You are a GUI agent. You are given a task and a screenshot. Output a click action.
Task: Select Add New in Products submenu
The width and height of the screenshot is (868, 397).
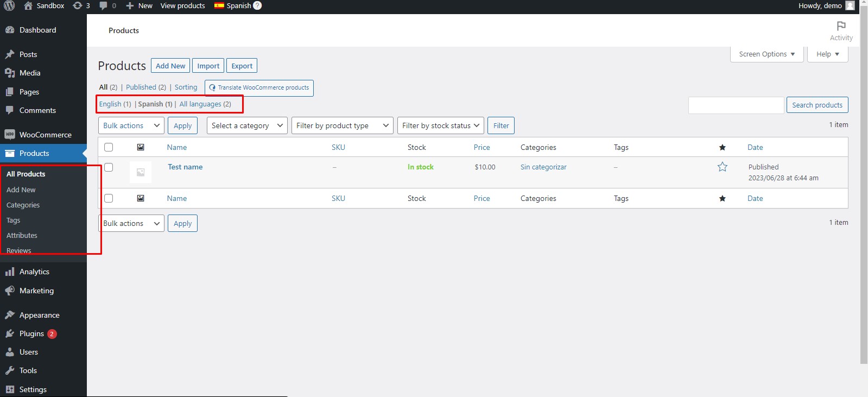tap(21, 190)
